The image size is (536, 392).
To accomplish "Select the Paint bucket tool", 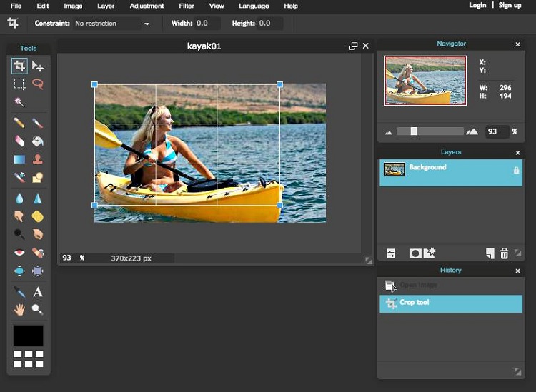I will click(38, 141).
